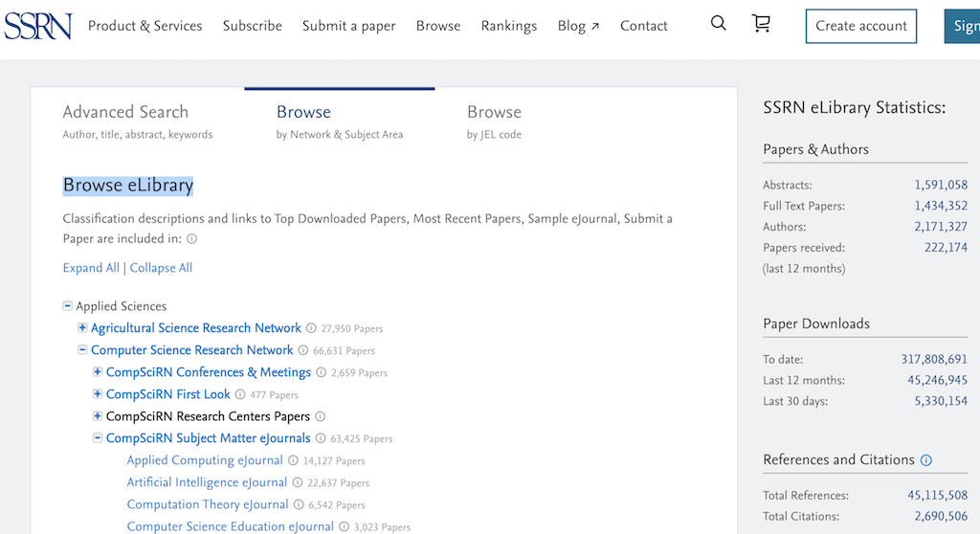The height and width of the screenshot is (534, 980).
Task: Click the Collapse All link
Action: coord(161,268)
